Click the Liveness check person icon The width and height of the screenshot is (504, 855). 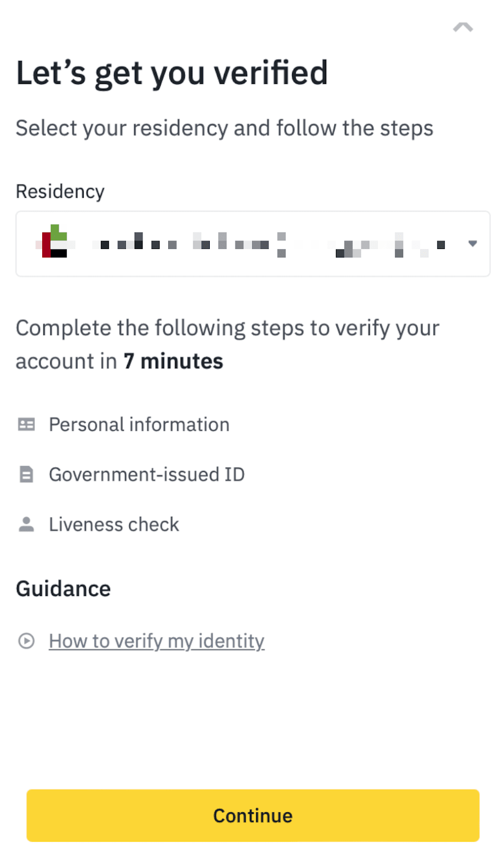[x=26, y=524]
